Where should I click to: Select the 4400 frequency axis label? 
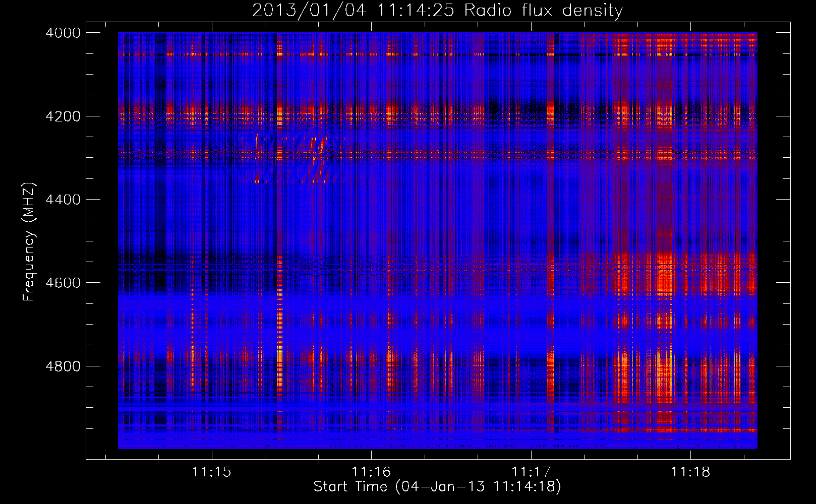click(63, 200)
